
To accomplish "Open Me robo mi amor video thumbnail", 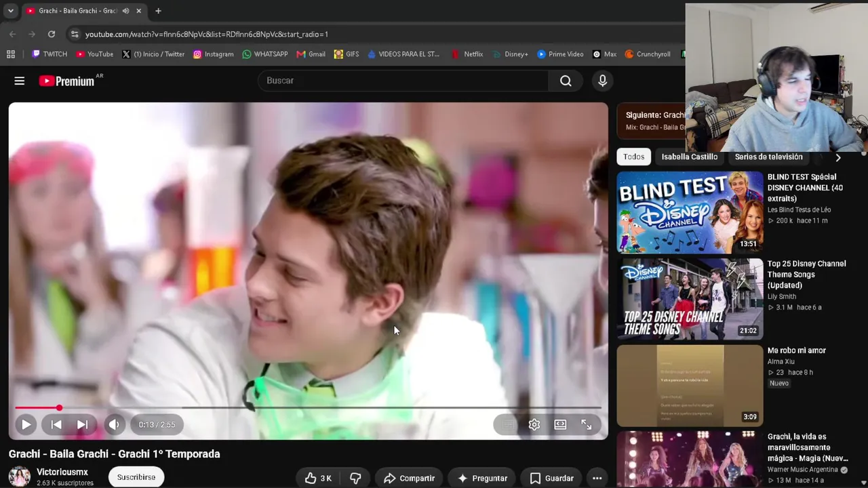I will coord(690,386).
